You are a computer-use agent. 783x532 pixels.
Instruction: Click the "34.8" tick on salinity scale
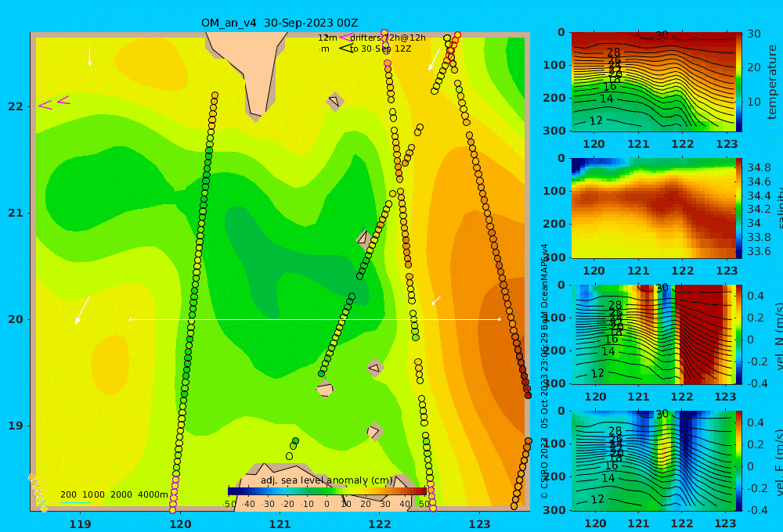759,167
